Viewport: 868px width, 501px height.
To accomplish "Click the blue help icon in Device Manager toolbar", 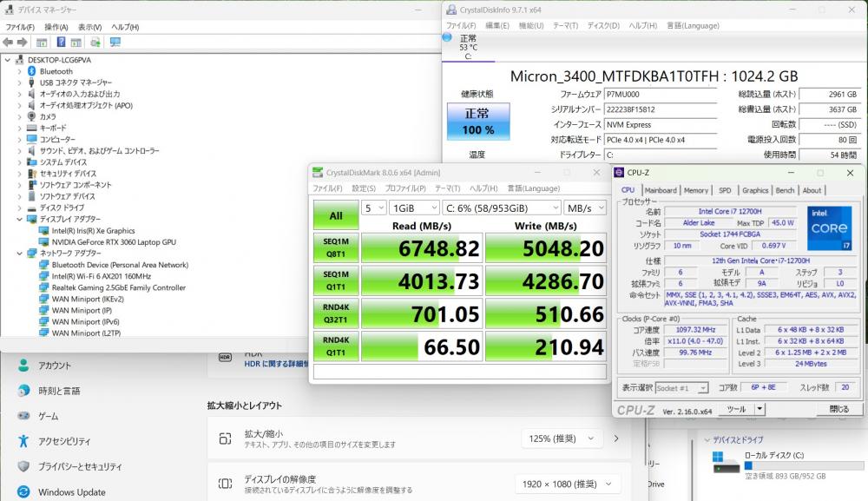I will [x=62, y=42].
